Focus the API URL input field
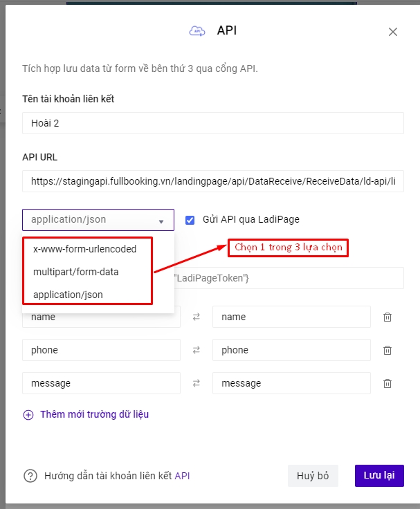 point(212,181)
